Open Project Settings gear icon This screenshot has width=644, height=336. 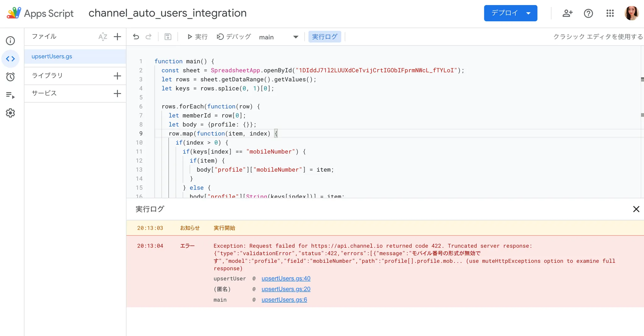point(10,113)
